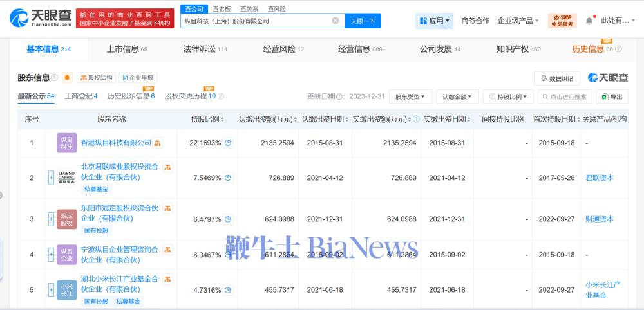Open the 持股比例 filter dropdown
Screen dimensions: 644x310
[509, 96]
